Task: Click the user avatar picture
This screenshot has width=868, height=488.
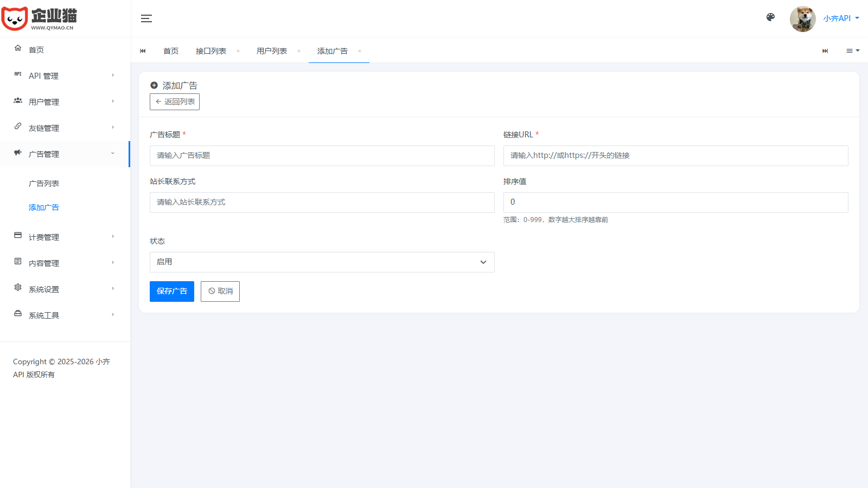Action: (x=802, y=19)
